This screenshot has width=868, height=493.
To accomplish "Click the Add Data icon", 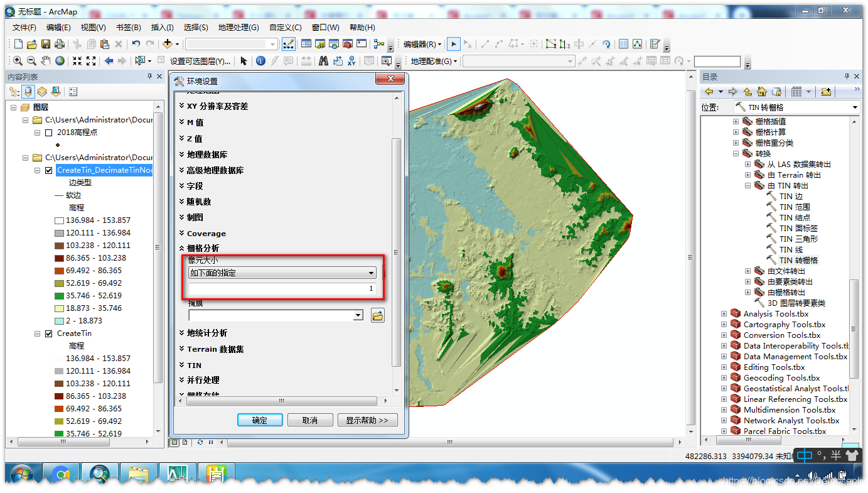I will coord(167,44).
